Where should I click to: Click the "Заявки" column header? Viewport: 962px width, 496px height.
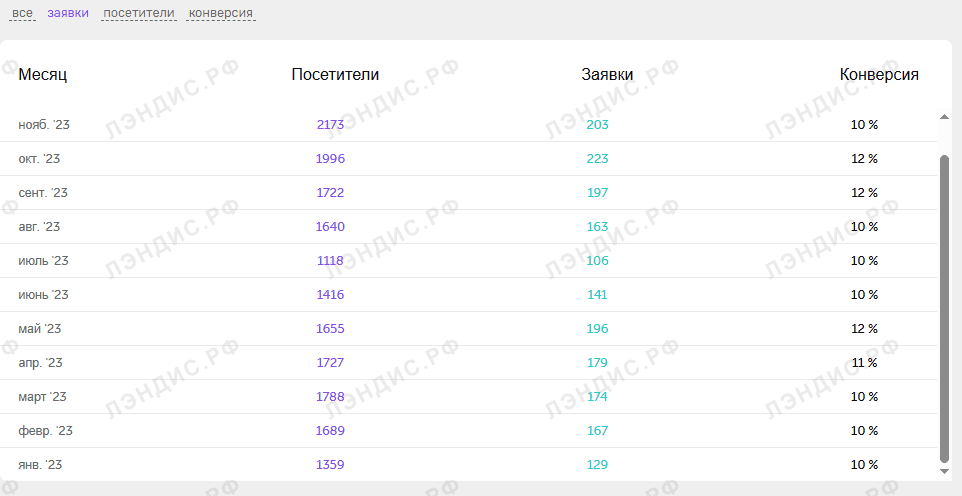click(607, 75)
